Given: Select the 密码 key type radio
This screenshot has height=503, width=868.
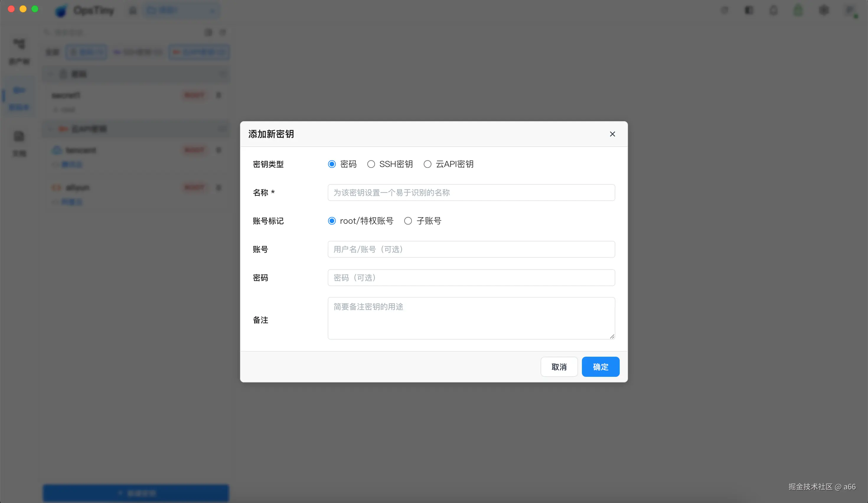Looking at the screenshot, I should [332, 164].
